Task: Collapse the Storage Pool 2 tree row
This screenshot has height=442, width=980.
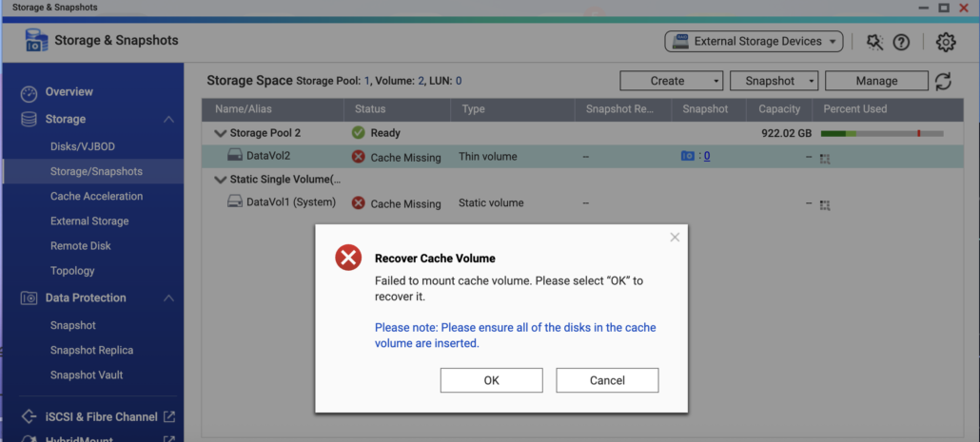Action: (x=220, y=133)
